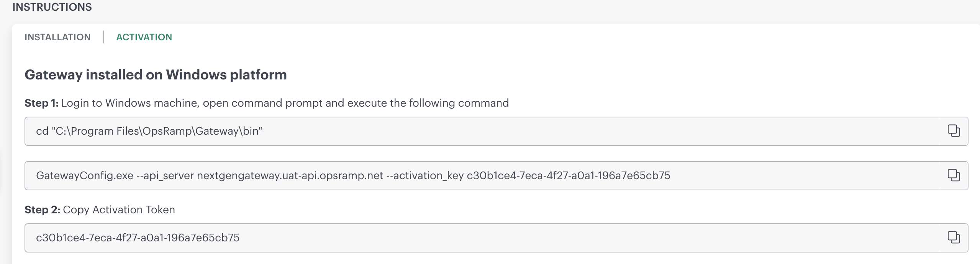Click the '--activation_key' flag in the command
980x264 pixels.
pos(424,176)
